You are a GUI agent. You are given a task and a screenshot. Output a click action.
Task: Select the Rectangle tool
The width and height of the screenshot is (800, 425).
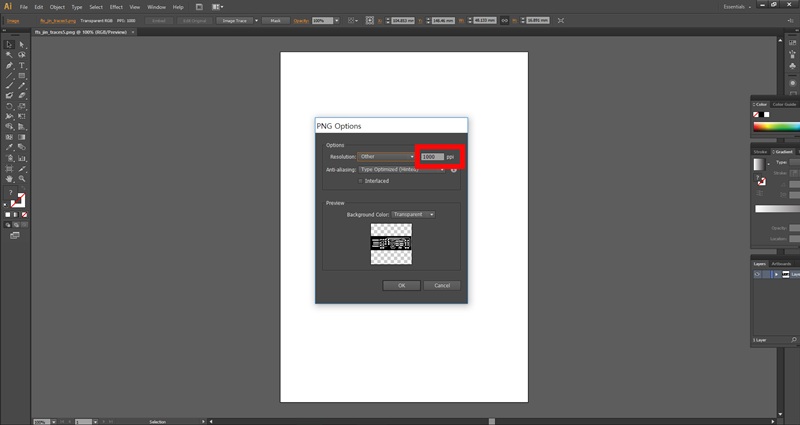(x=22, y=76)
